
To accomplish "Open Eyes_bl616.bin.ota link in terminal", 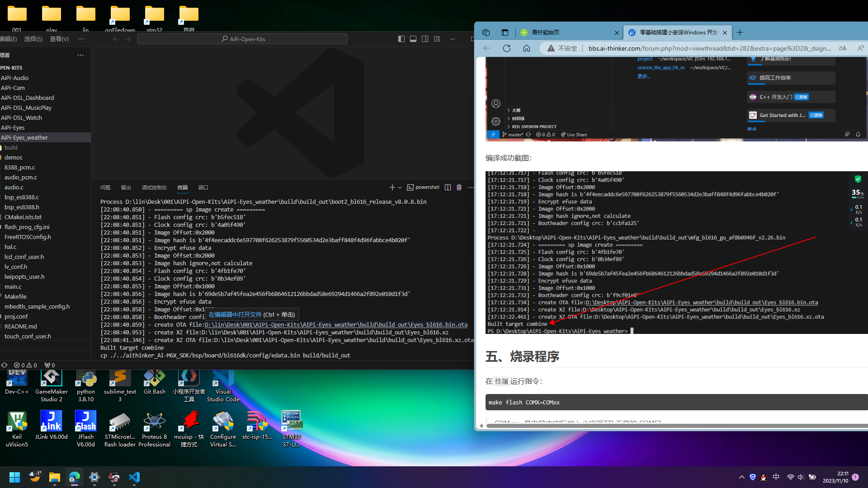I will 336,324.
